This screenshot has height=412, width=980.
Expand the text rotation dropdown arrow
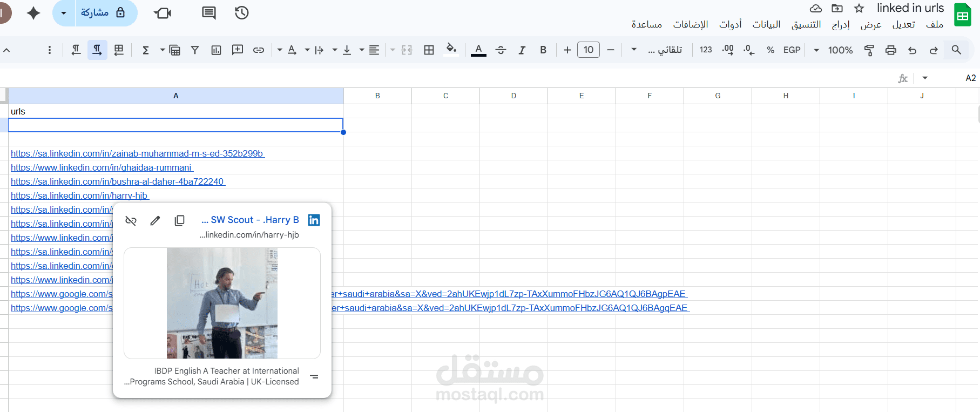click(280, 50)
